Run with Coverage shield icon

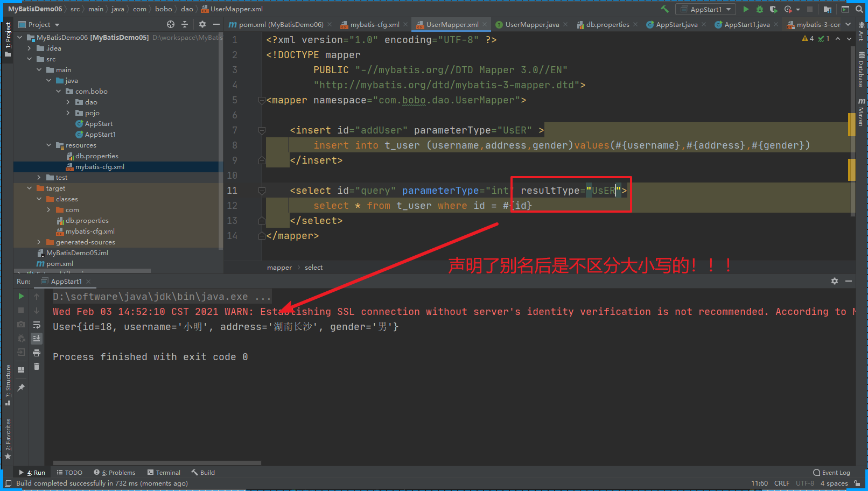point(773,9)
